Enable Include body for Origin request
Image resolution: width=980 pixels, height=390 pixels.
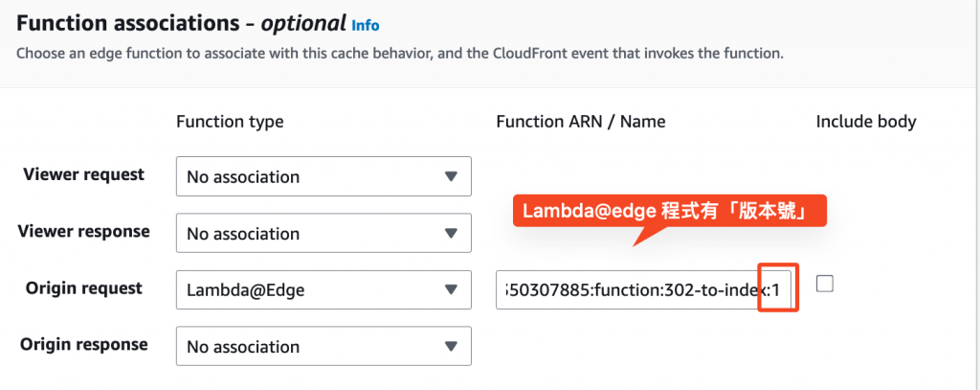[x=824, y=284]
